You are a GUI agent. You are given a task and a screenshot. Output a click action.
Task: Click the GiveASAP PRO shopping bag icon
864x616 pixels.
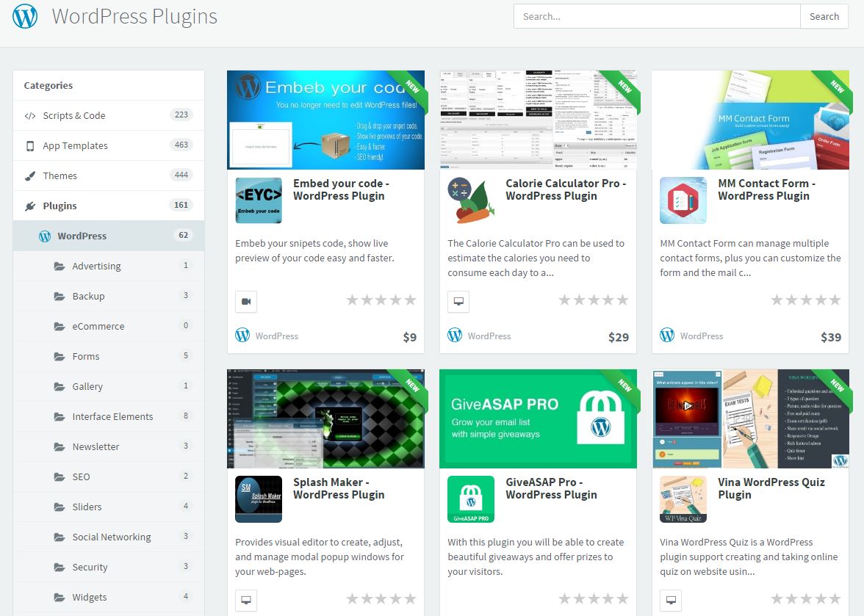pyautogui.click(x=470, y=499)
